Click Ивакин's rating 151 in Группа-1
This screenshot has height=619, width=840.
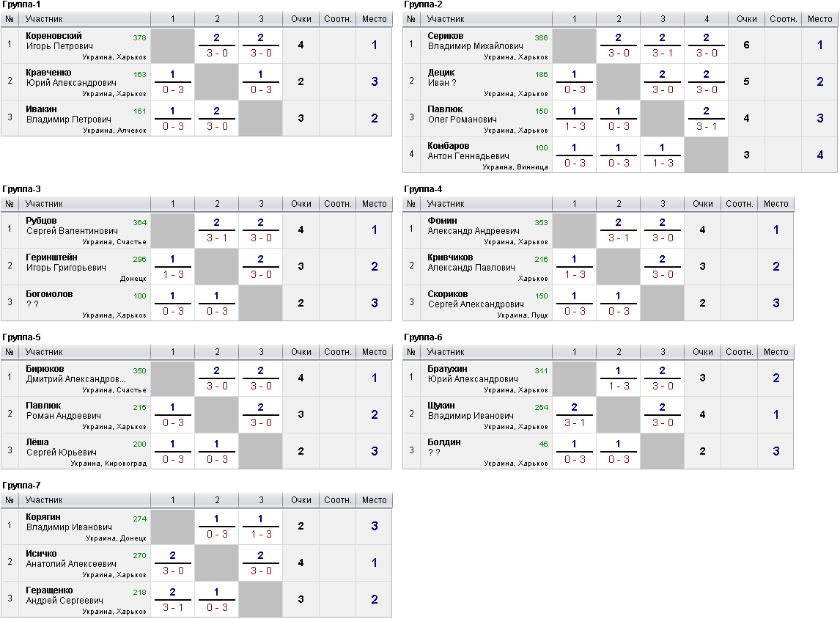[140, 111]
